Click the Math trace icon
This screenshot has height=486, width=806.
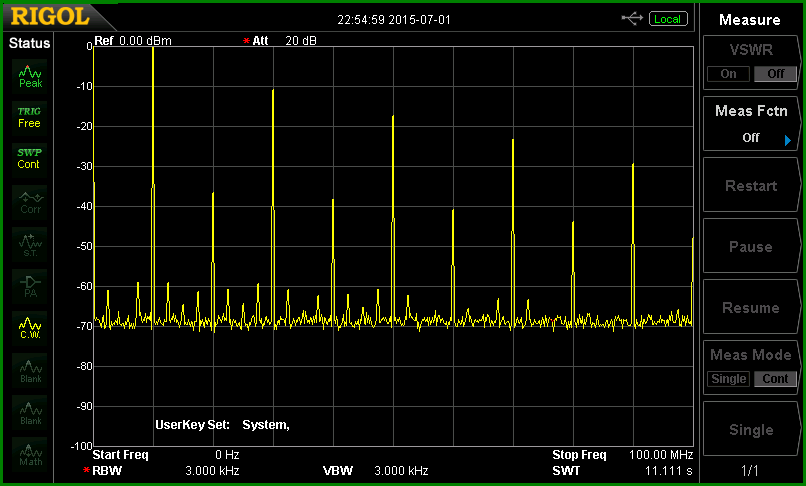[x=30, y=455]
